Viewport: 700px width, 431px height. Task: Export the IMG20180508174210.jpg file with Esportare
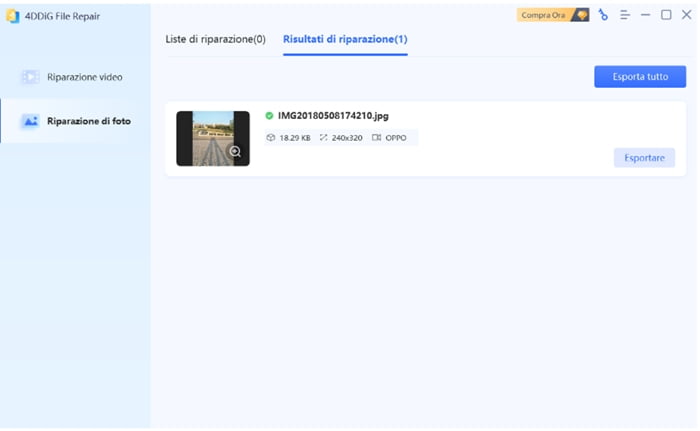[644, 158]
